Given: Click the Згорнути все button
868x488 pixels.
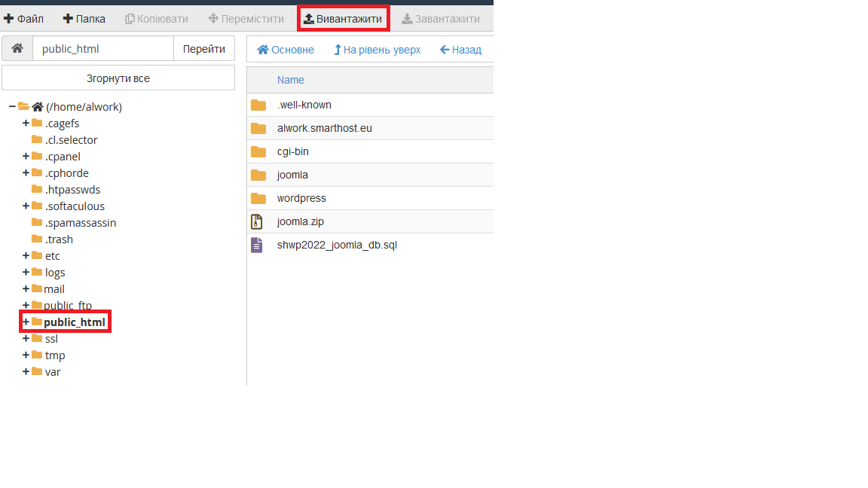Looking at the screenshot, I should pyautogui.click(x=118, y=78).
